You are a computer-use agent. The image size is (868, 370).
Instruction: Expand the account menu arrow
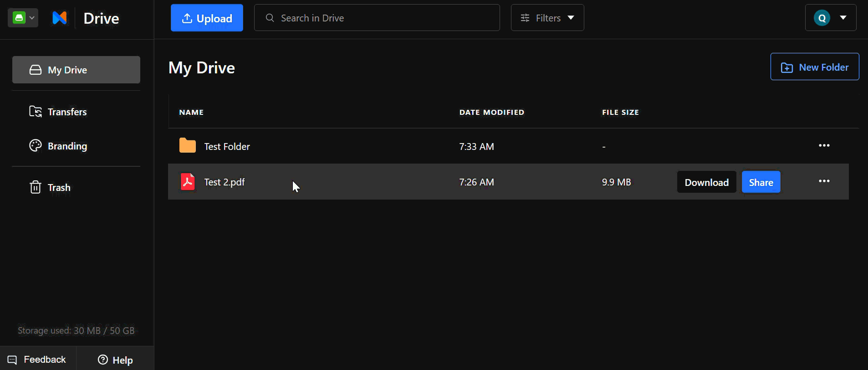click(843, 18)
